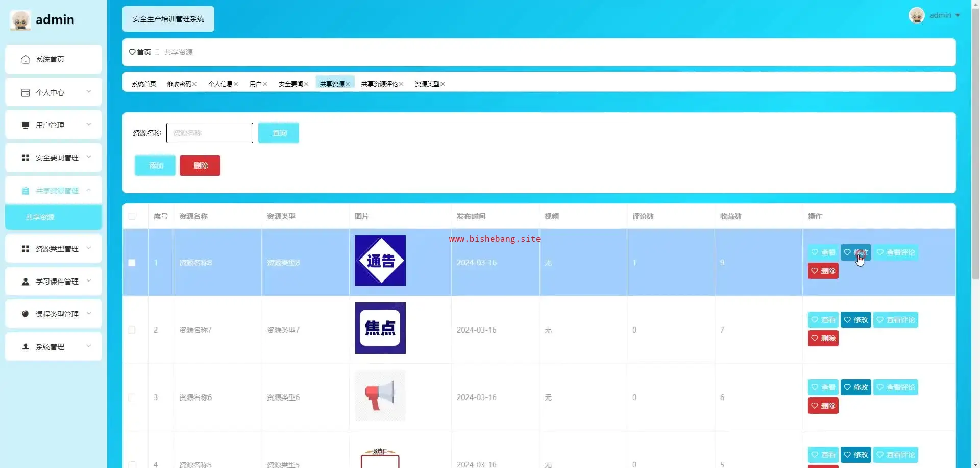
Task: Close the 共享资源评论 tab
Action: point(401,84)
